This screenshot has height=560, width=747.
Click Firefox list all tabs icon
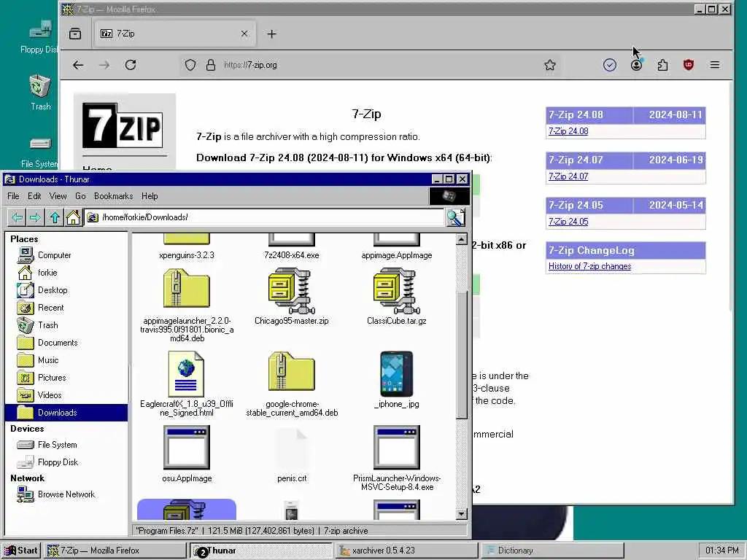tap(75, 34)
